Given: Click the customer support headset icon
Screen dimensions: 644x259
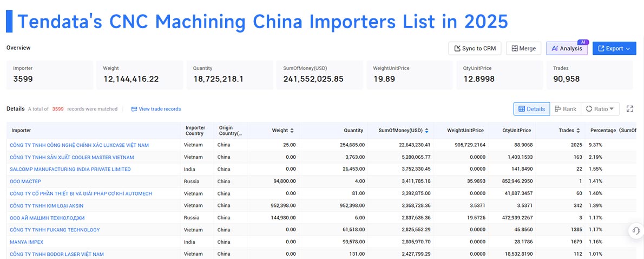Looking at the screenshot, I should coord(636,230).
